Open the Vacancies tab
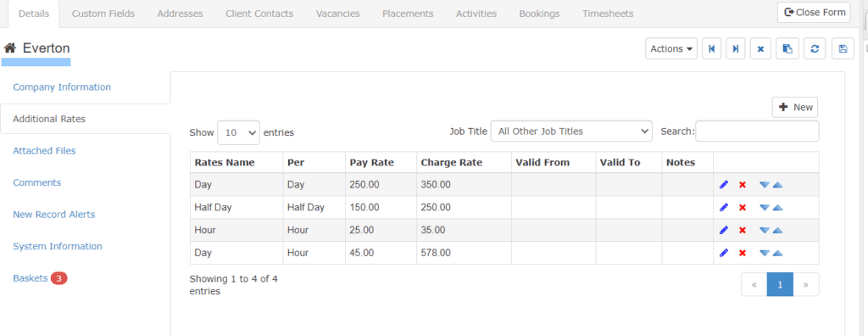This screenshot has height=336, width=868. (x=337, y=14)
